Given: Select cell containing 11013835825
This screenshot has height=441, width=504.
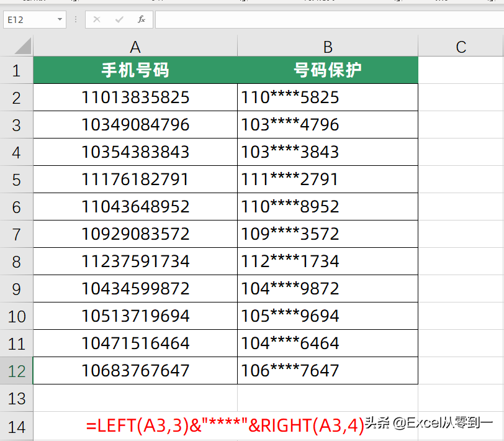Looking at the screenshot, I should click(135, 98).
